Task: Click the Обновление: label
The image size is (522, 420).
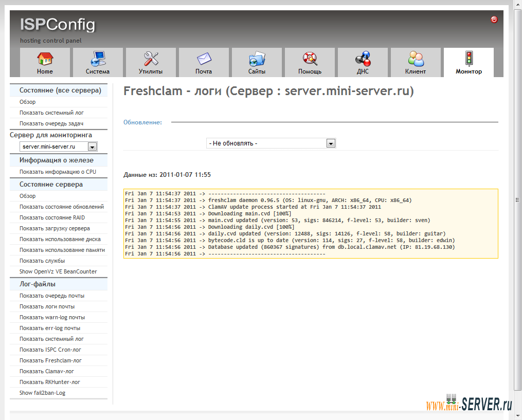Action: [143, 122]
